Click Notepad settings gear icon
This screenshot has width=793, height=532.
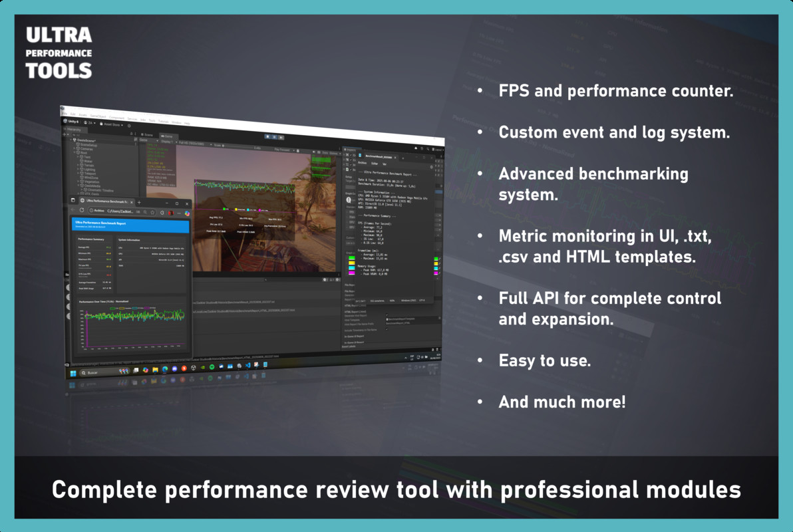click(431, 168)
